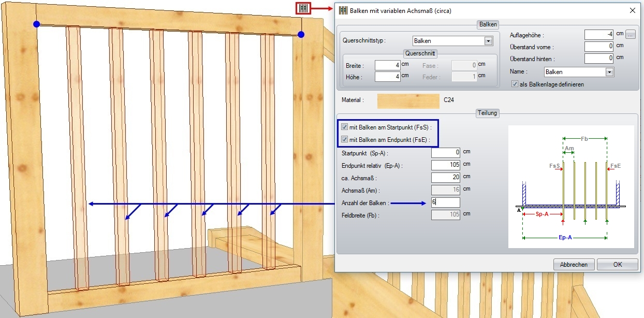Click the C24 wood material swatch

pos(408,100)
